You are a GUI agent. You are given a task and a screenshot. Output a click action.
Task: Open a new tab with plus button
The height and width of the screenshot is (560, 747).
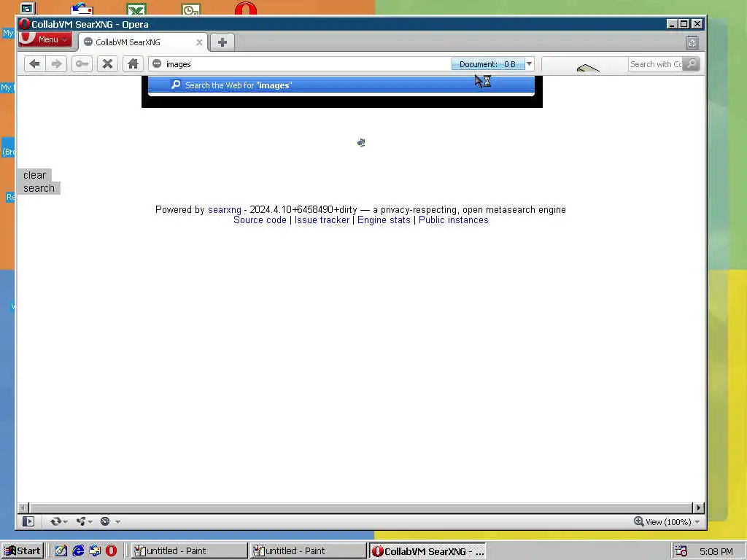coord(222,42)
